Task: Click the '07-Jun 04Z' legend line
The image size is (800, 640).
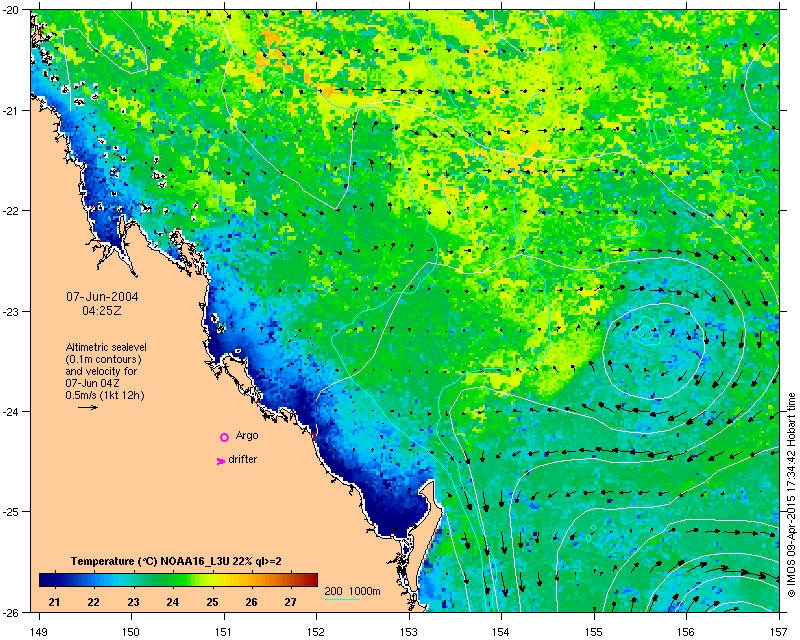Action: click(92, 383)
